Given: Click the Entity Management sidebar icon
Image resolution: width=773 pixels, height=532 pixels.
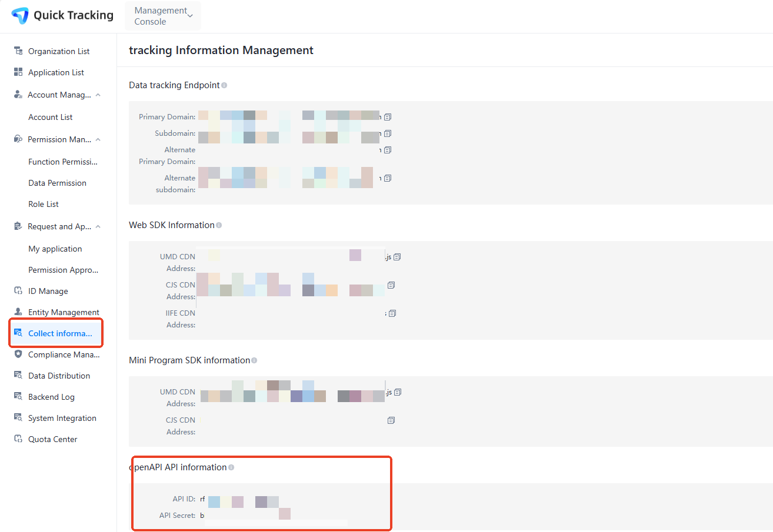Looking at the screenshot, I should pos(18,312).
